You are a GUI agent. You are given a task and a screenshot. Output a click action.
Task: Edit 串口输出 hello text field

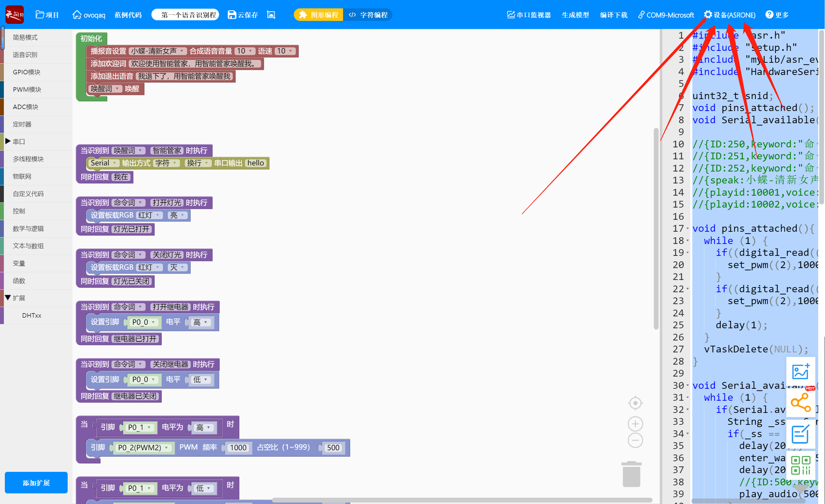coord(256,163)
